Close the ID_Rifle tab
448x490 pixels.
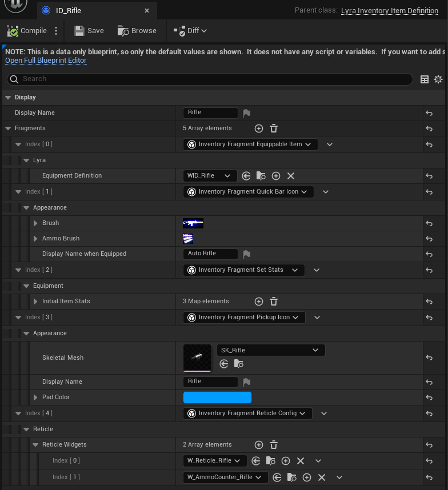pyautogui.click(x=147, y=11)
